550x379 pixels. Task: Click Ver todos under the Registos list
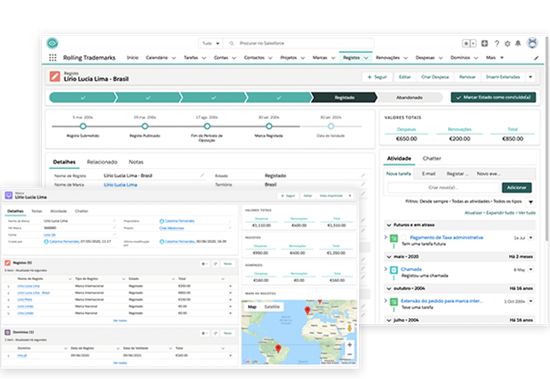[120, 320]
